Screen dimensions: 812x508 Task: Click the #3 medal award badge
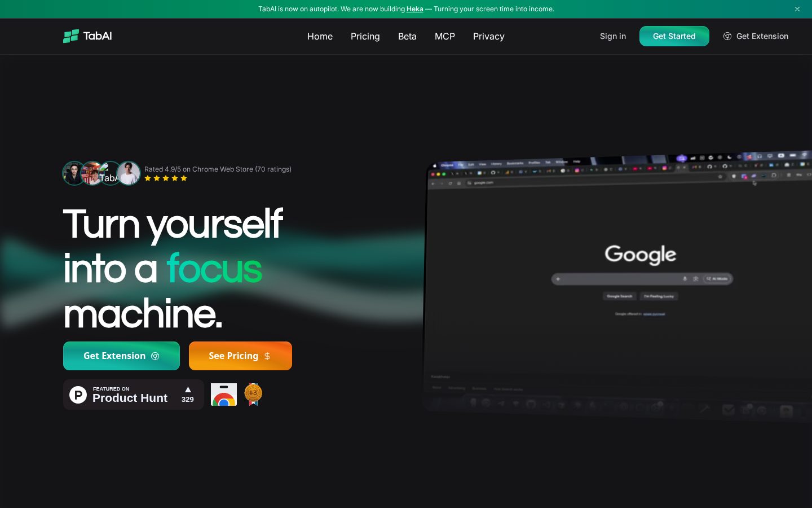pyautogui.click(x=253, y=394)
